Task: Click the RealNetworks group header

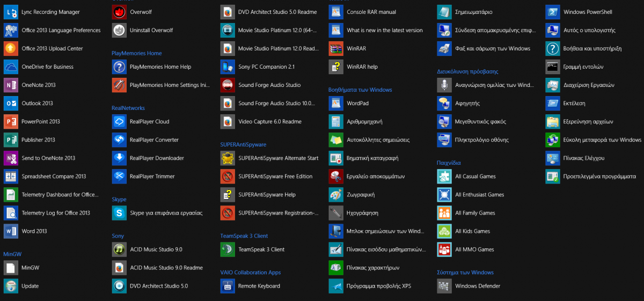Action: pos(128,108)
